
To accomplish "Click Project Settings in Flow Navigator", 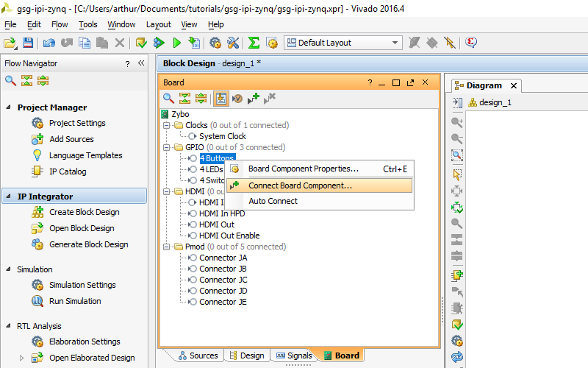I will 77,123.
